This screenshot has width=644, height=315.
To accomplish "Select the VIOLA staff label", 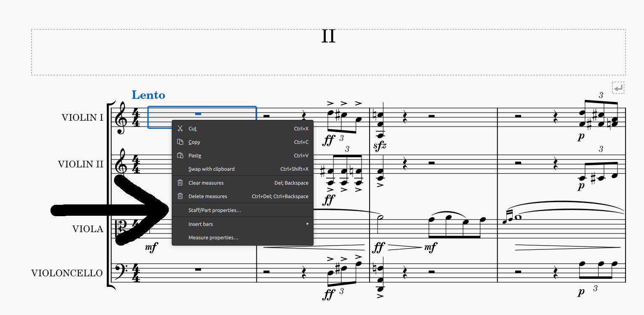I will [x=88, y=229].
